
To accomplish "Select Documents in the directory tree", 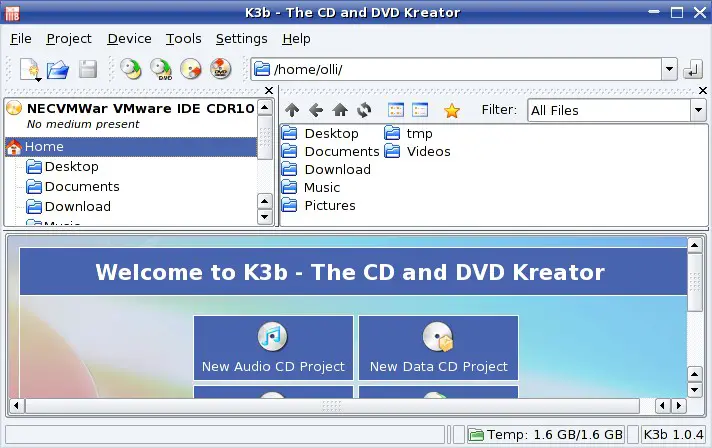I will (x=82, y=187).
